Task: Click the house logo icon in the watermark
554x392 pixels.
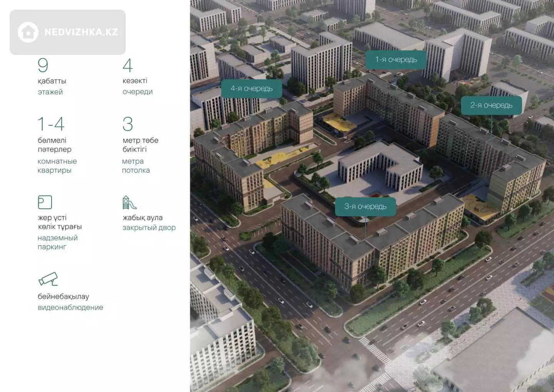Action: (28, 32)
